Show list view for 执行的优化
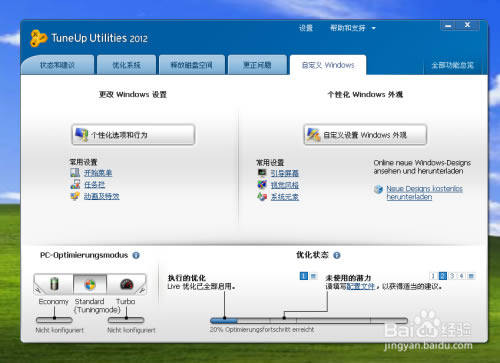This screenshot has height=363, width=500. click(x=313, y=276)
